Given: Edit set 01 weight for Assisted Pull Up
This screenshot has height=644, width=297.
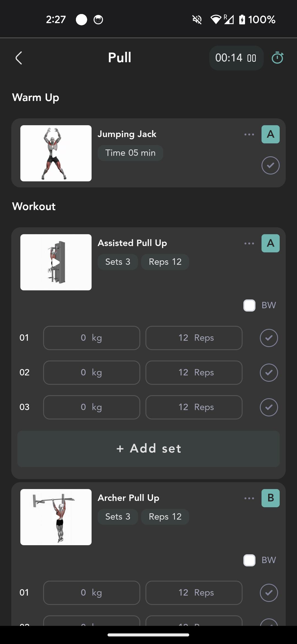Looking at the screenshot, I should tap(92, 338).
